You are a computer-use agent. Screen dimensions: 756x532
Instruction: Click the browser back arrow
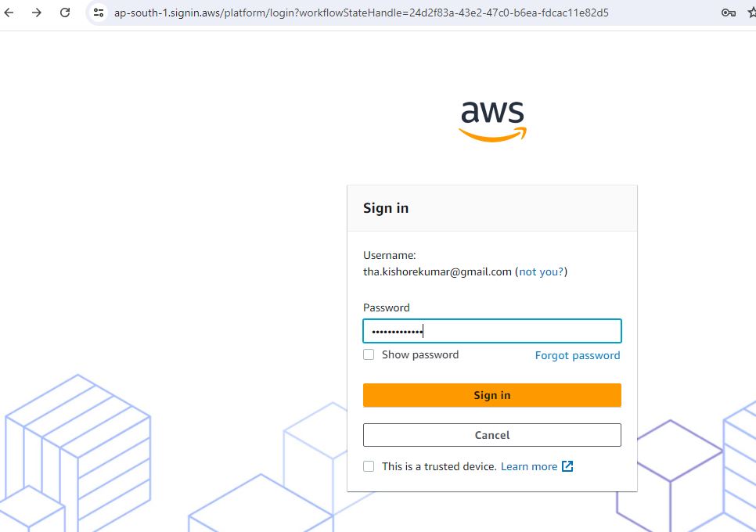(x=9, y=13)
